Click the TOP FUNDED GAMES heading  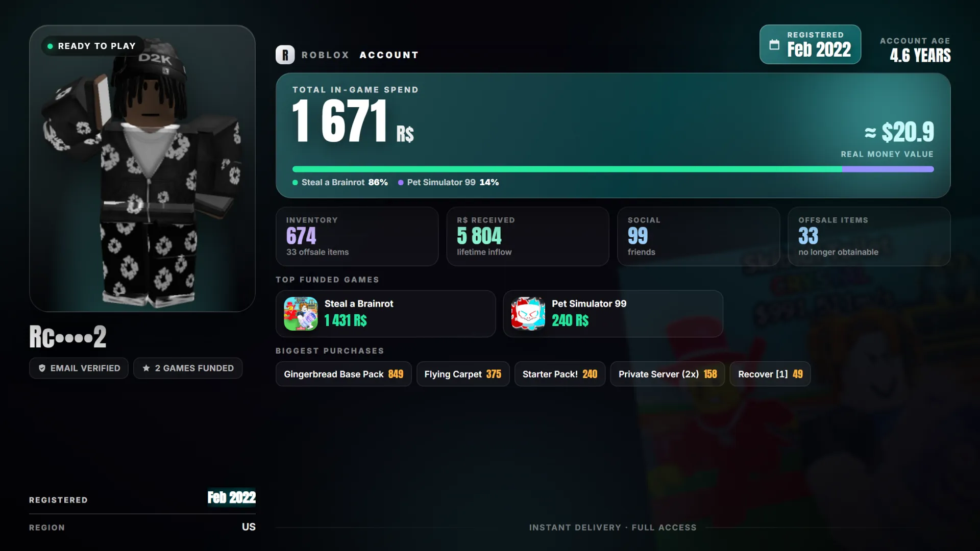[x=328, y=280]
